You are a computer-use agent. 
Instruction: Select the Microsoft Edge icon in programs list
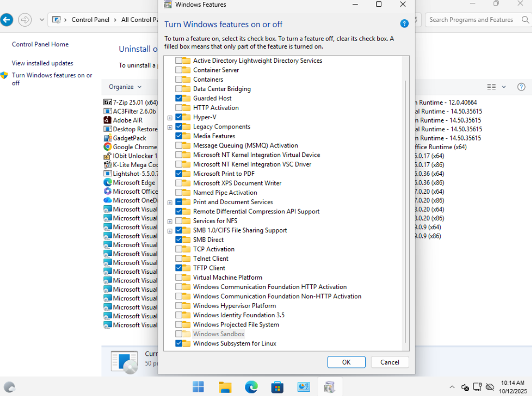pyautogui.click(x=108, y=183)
